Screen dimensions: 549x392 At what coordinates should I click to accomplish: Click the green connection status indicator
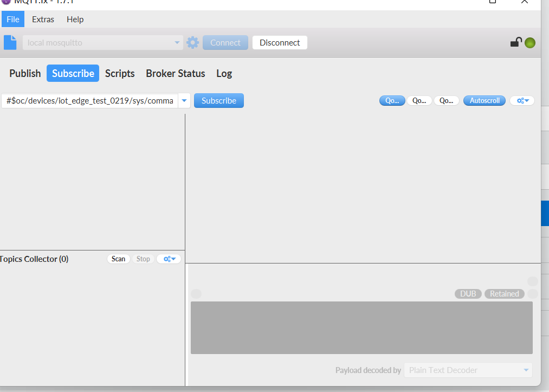(529, 43)
